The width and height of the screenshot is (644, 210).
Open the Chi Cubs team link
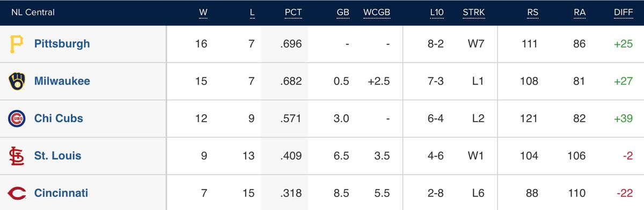tap(58, 118)
